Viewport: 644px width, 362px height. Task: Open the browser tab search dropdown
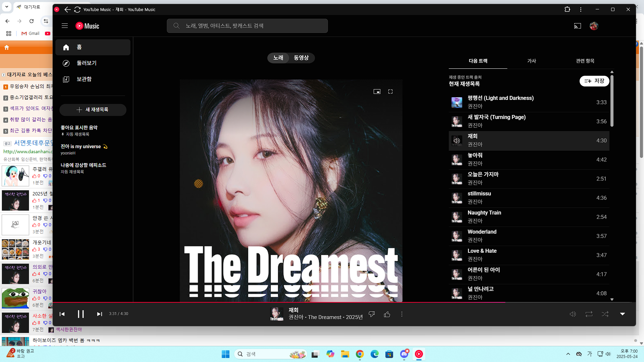coord(7,7)
